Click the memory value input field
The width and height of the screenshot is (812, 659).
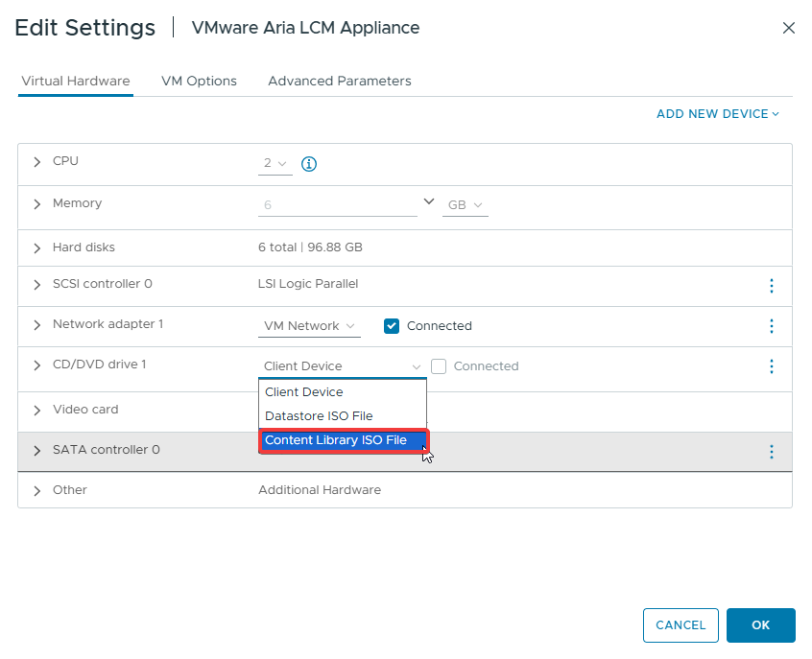point(338,205)
